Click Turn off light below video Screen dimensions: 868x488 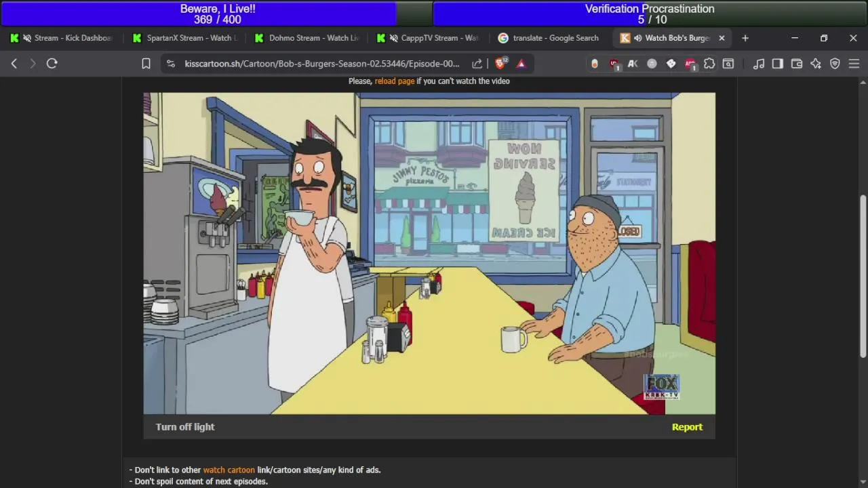[x=185, y=427]
